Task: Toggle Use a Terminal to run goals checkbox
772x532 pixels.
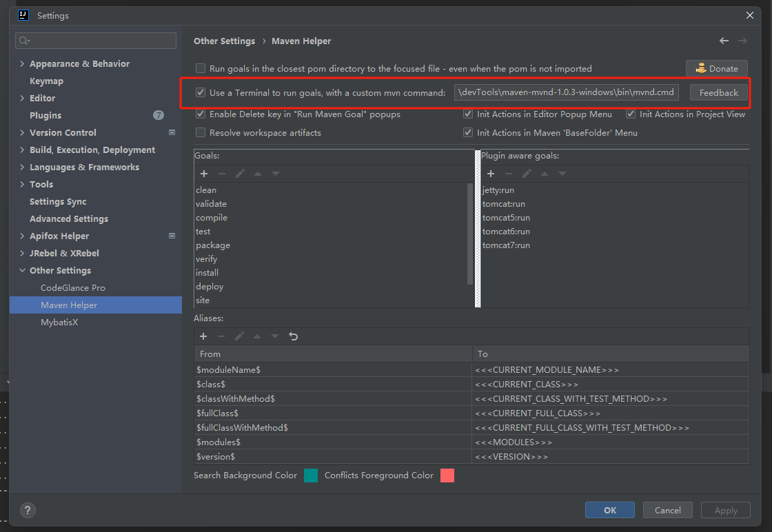Action: 201,92
